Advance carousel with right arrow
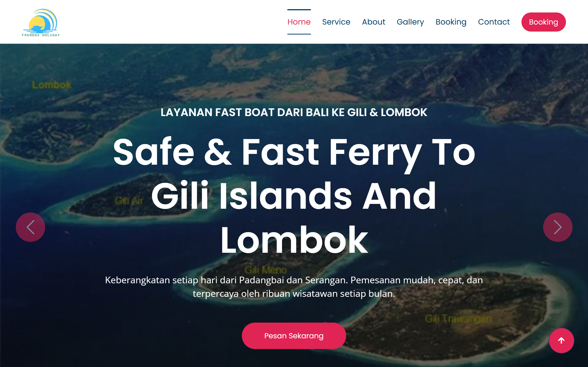588x367 pixels. coord(558,227)
